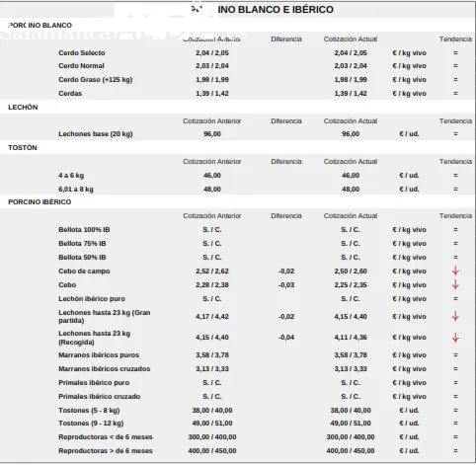476x465 pixels.
Task: Click previous quote '400,00 / 450,00'
Action: click(x=212, y=451)
